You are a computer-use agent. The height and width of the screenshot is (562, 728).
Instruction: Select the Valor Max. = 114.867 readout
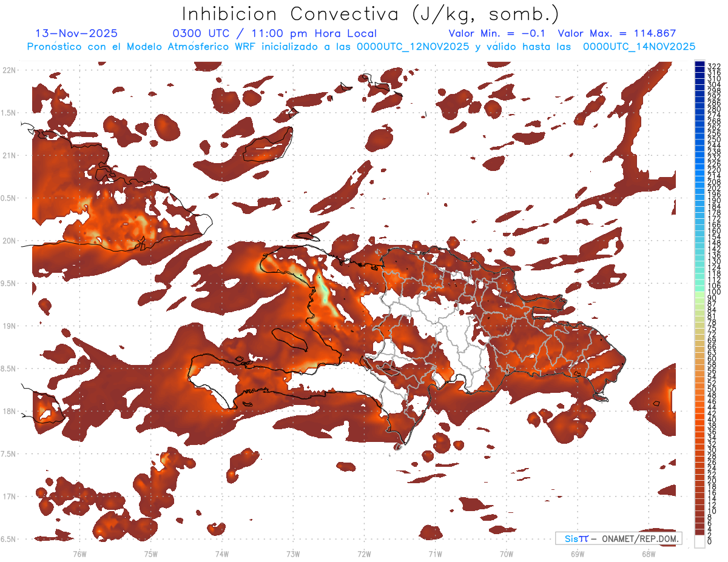tap(617, 34)
